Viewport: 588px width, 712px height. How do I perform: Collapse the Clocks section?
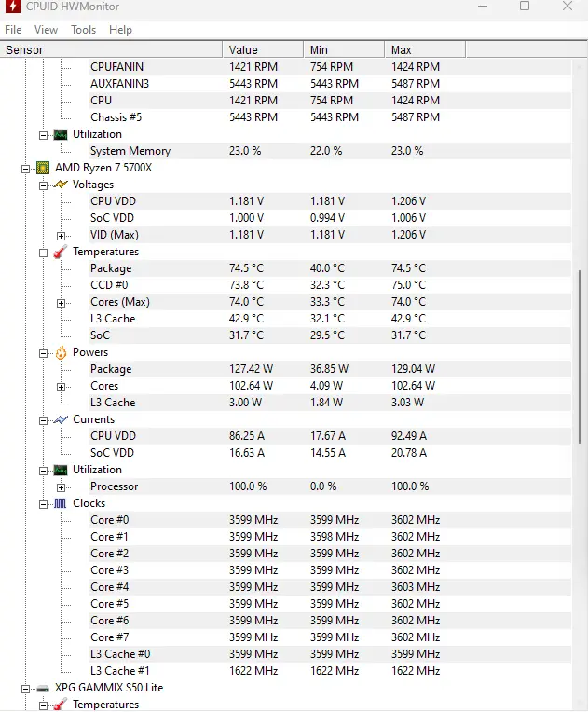click(43, 504)
